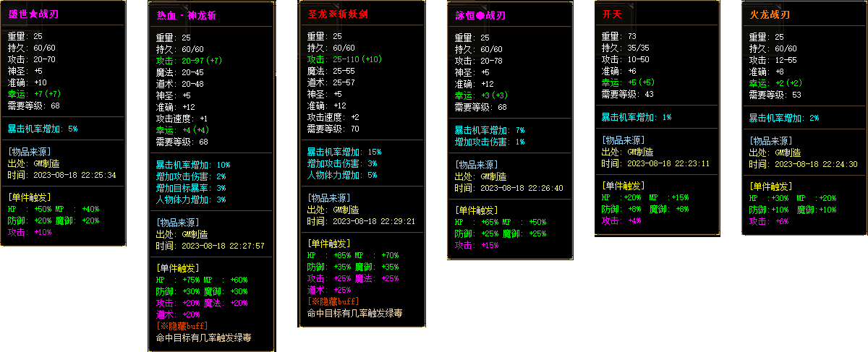This screenshot has height=352, width=868.
Task: Click the 开天 weapon title
Action: 611,14
